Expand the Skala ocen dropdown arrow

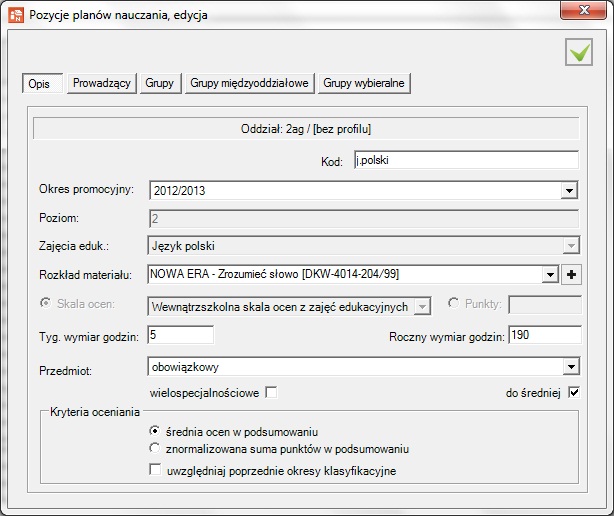click(x=423, y=307)
